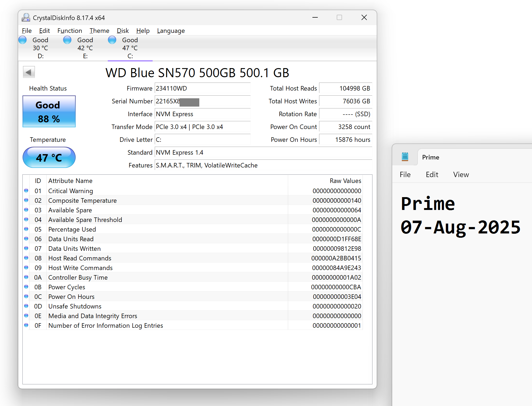Open the Function menu

(x=70, y=31)
